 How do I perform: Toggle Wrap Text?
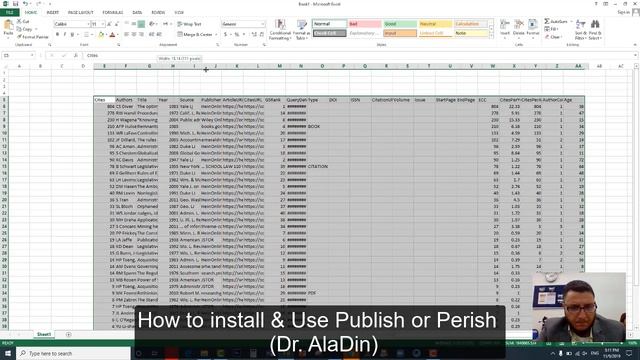[x=189, y=24]
